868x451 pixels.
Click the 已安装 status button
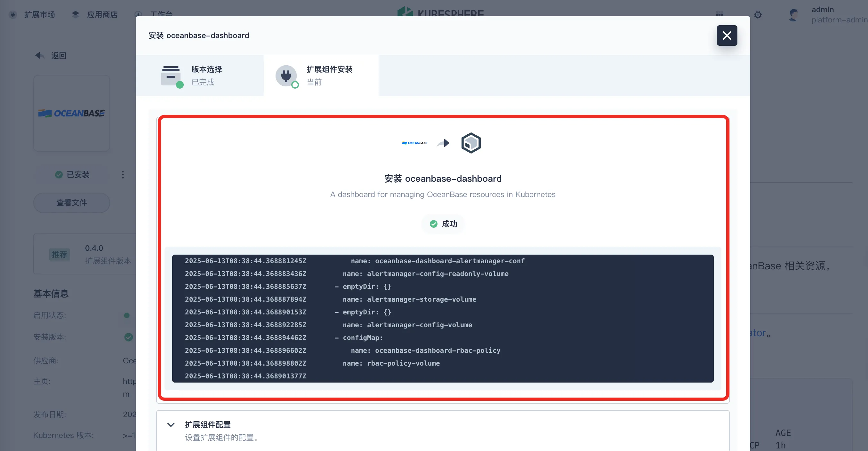tap(72, 174)
